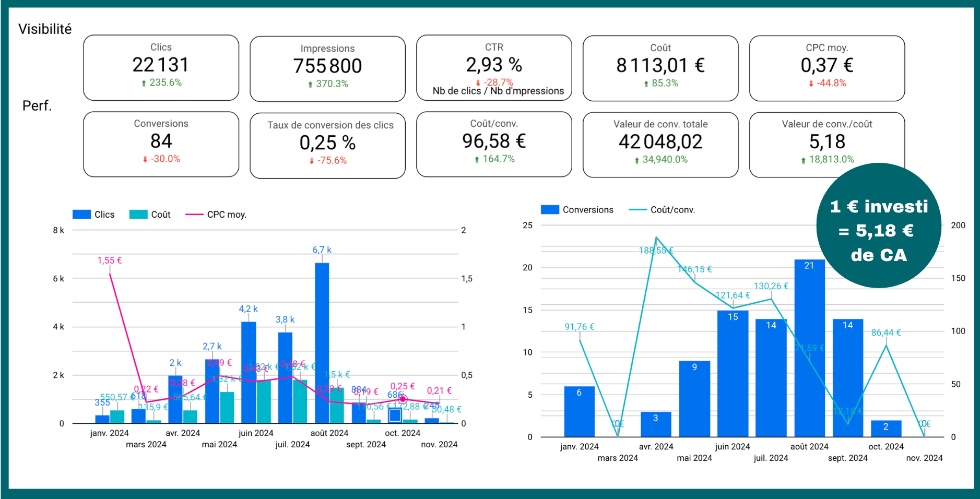
Task: Click the highlighted oct. 2024 CPC point
Action: pyautogui.click(x=403, y=399)
